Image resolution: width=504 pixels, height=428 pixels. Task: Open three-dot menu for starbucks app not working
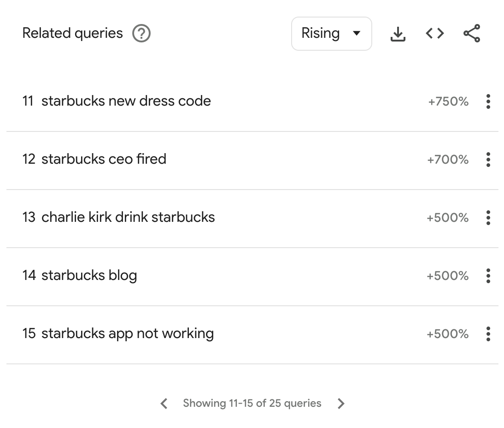(x=488, y=334)
